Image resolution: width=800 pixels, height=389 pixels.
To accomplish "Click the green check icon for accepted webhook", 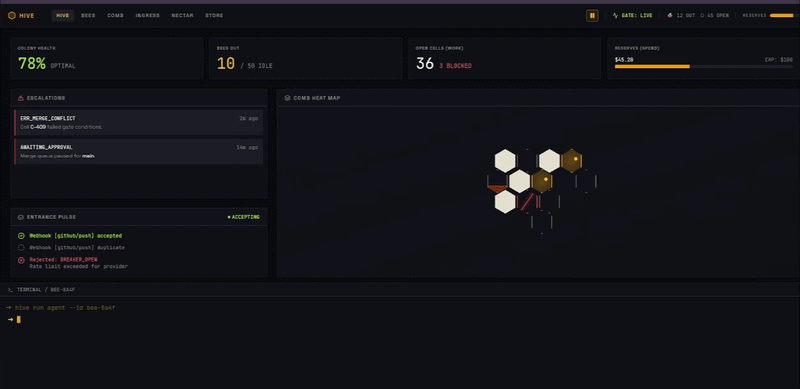I will (x=21, y=236).
